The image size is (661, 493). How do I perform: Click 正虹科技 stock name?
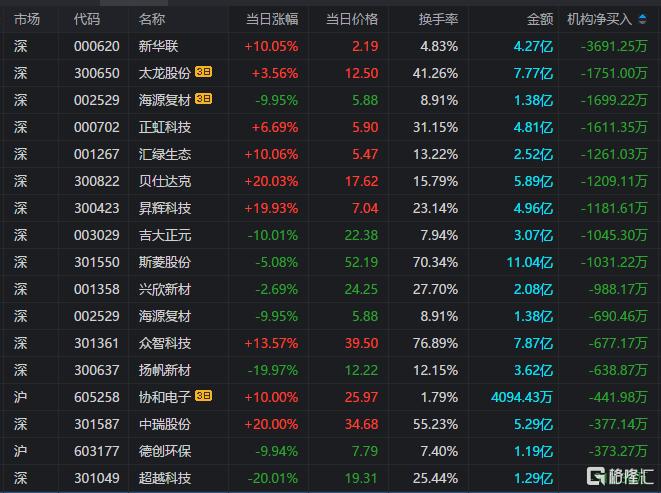[165, 127]
